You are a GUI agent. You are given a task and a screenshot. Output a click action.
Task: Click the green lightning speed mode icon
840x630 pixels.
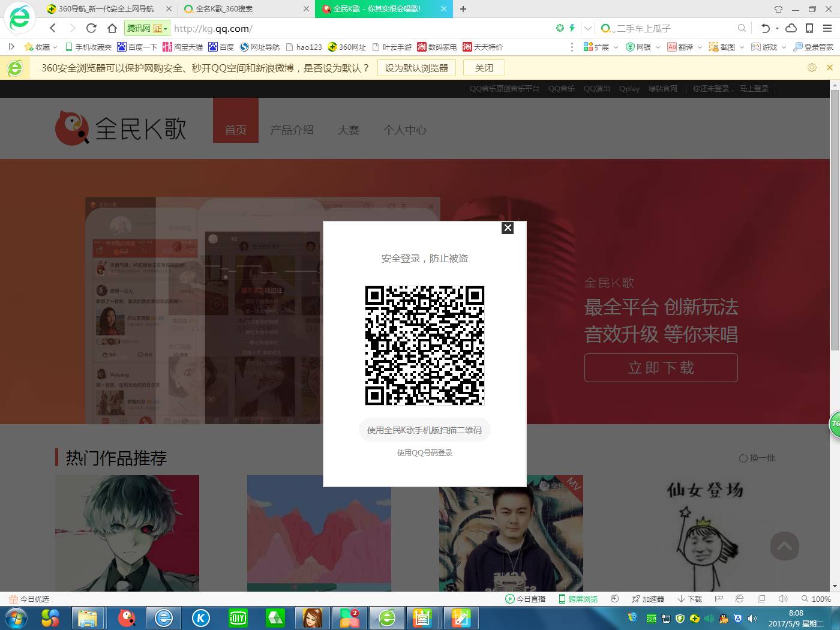(572, 28)
